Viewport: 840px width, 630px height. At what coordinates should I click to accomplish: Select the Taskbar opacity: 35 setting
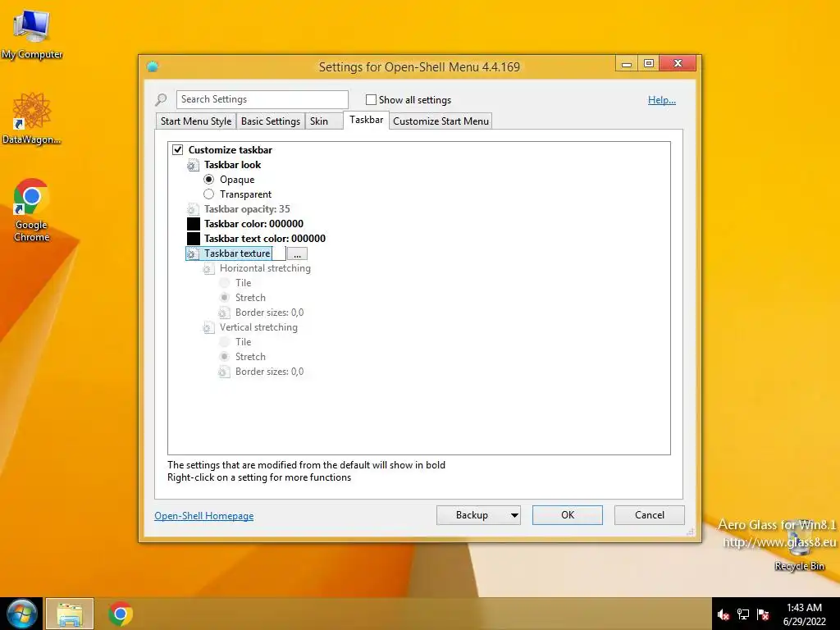pyautogui.click(x=247, y=209)
